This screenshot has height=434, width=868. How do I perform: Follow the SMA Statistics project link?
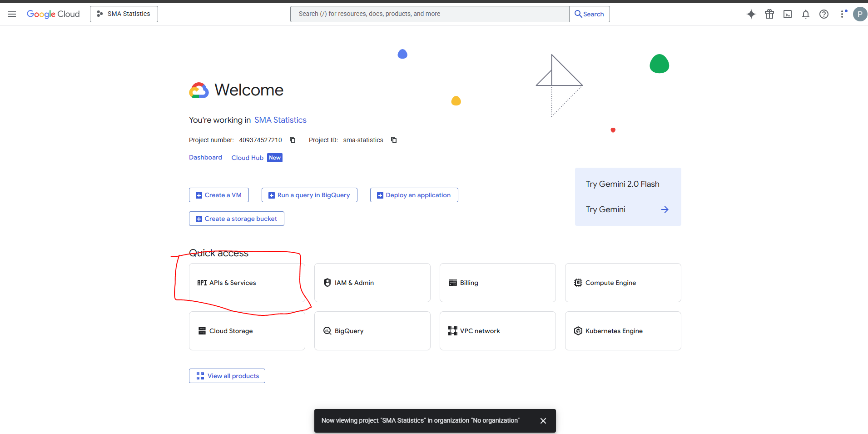tap(280, 120)
